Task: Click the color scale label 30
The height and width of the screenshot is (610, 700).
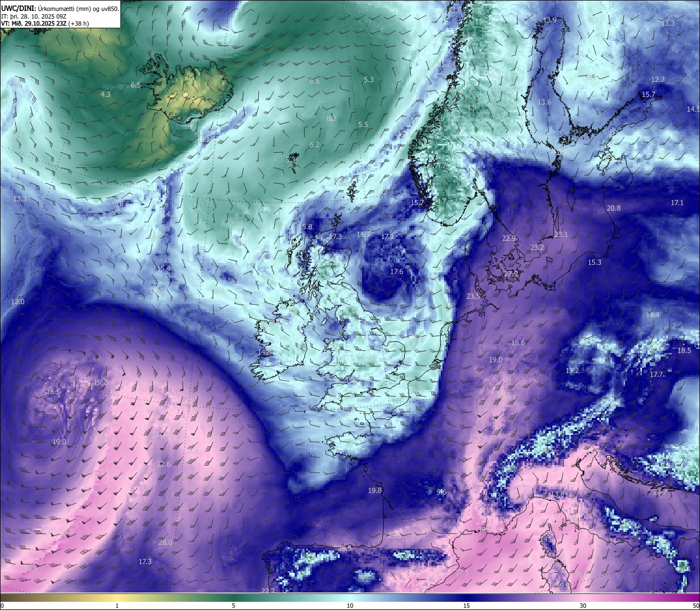Action: click(583, 606)
